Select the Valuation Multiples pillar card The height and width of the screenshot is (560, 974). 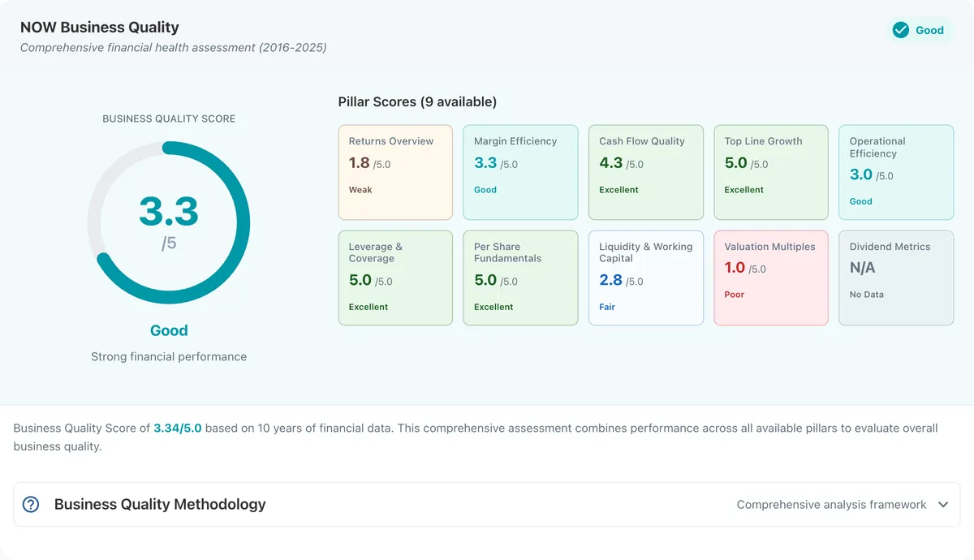(x=771, y=278)
